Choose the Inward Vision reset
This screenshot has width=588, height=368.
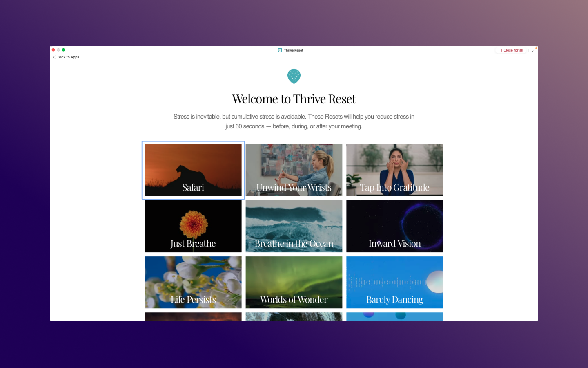click(394, 226)
